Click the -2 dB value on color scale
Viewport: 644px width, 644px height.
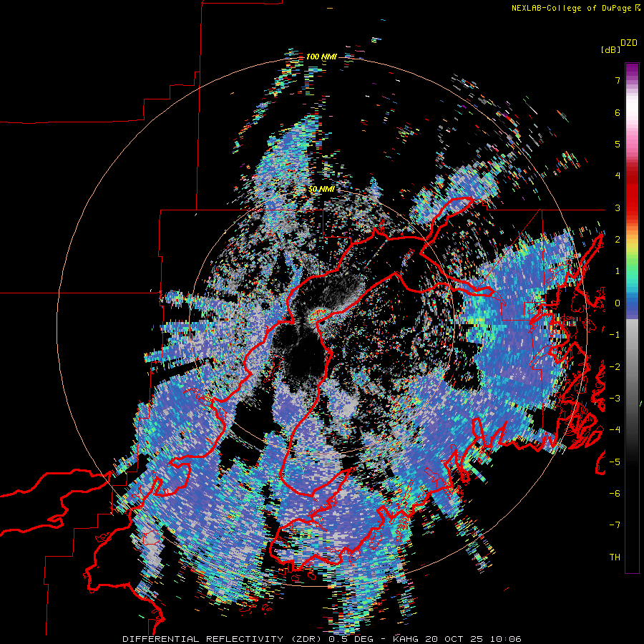pos(615,367)
